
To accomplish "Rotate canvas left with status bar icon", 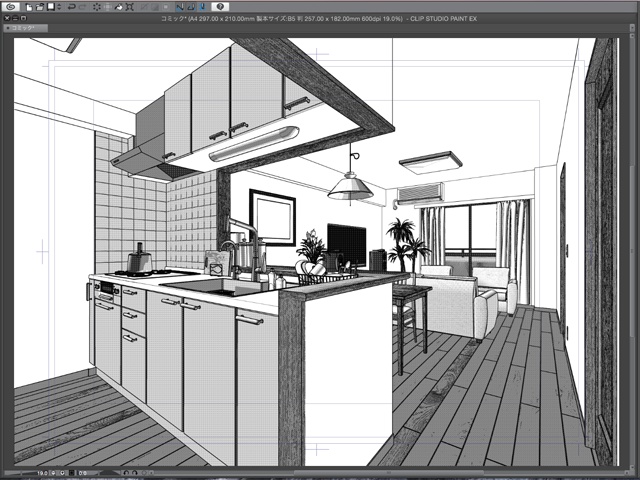I will point(126,473).
